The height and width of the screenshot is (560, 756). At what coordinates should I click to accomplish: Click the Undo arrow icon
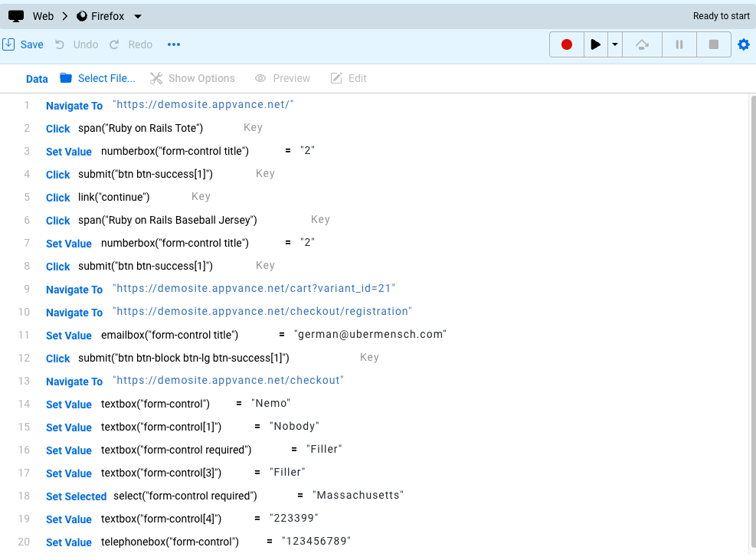[59, 44]
